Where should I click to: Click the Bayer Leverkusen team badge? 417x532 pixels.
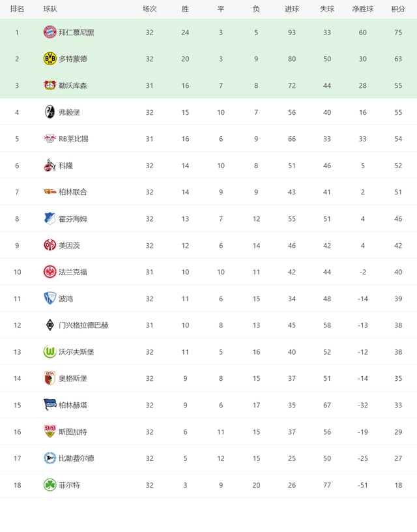pos(50,85)
